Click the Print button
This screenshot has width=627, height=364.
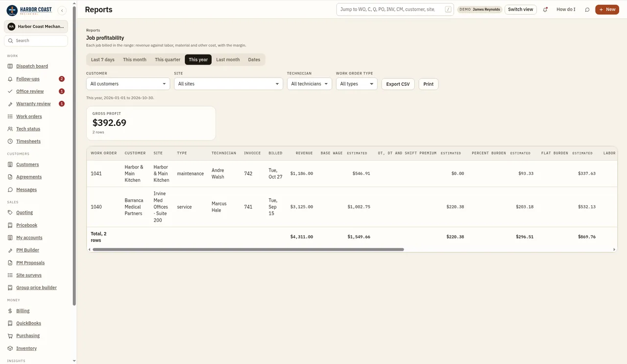tap(429, 84)
